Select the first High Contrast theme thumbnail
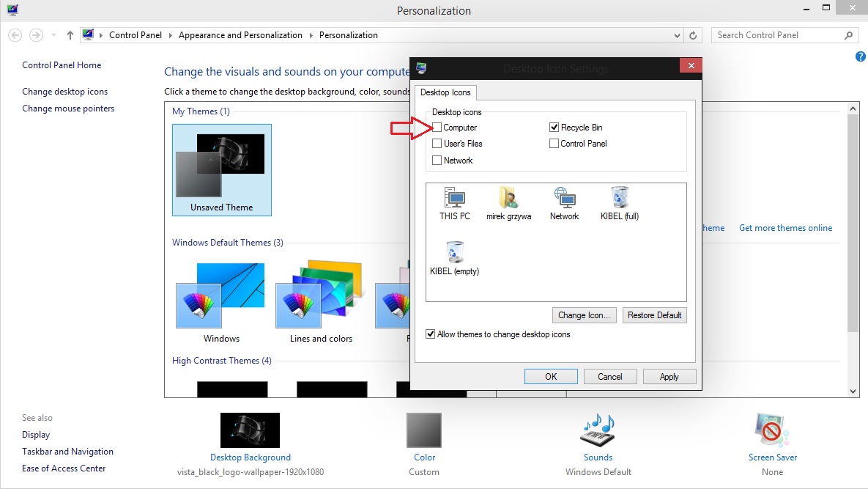The height and width of the screenshot is (489, 868). pos(232,389)
